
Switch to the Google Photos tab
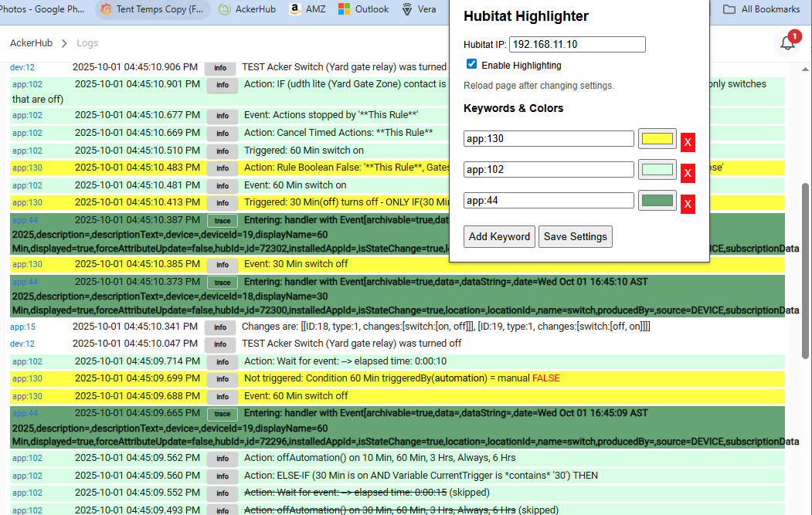pos(42,9)
